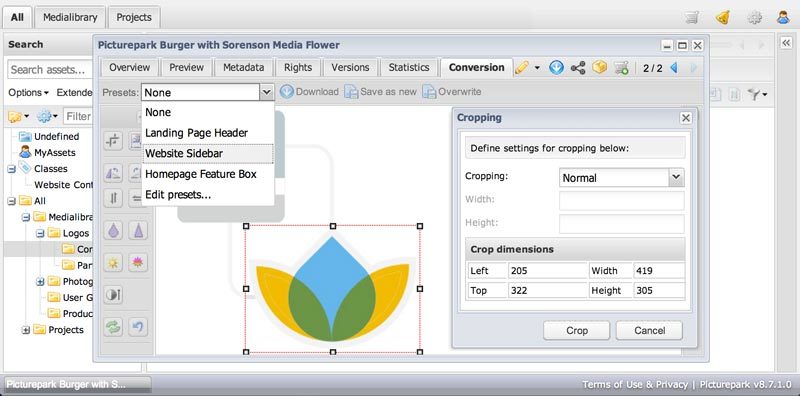This screenshot has width=800, height=396.
Task: Switch to the top Medialibrary tab
Action: 70,17
